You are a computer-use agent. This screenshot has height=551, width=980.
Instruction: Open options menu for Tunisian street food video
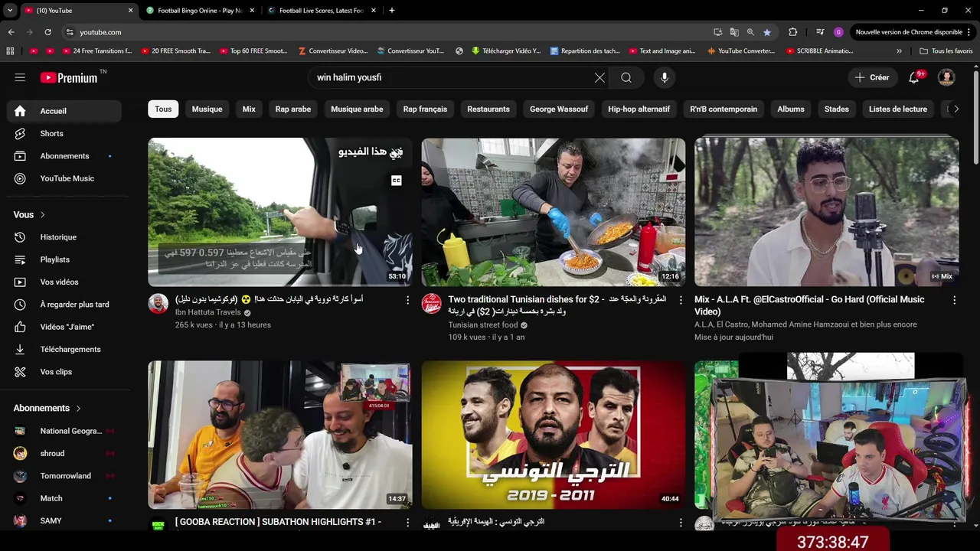pos(681,300)
